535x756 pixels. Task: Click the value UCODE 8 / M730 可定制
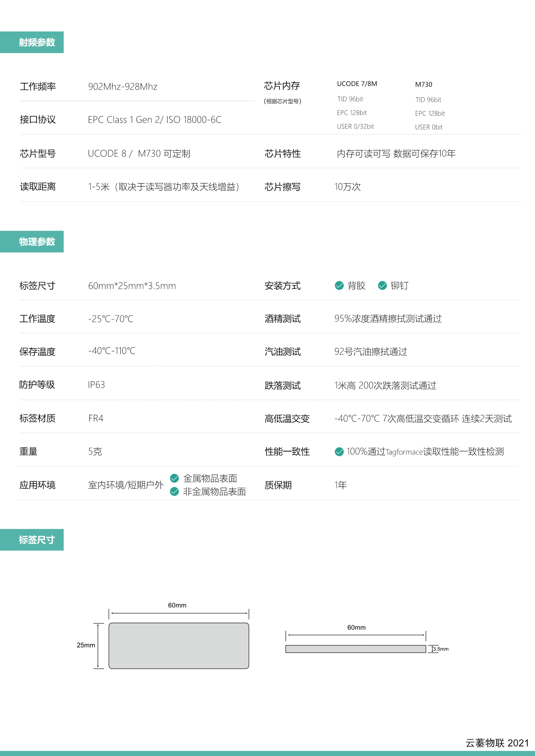[x=139, y=153]
